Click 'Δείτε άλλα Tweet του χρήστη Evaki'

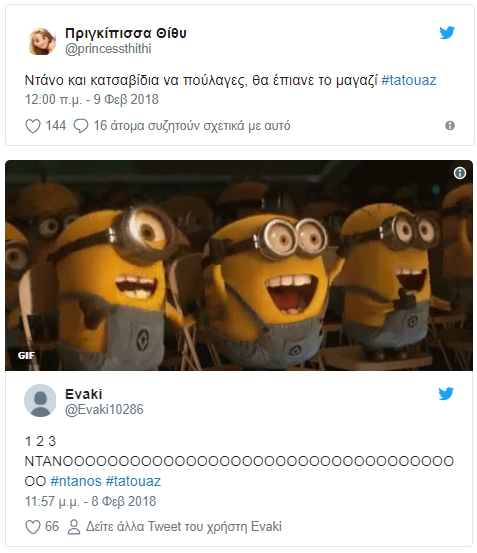click(184, 527)
